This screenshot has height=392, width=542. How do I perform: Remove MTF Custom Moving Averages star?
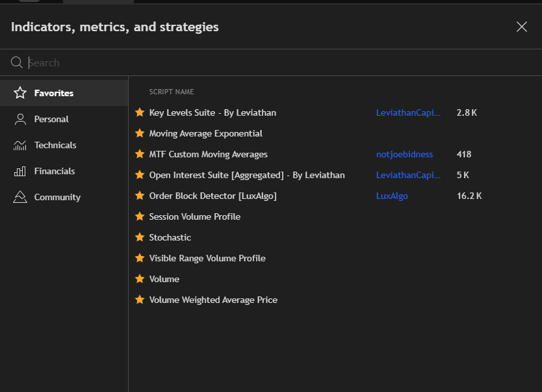tap(140, 154)
